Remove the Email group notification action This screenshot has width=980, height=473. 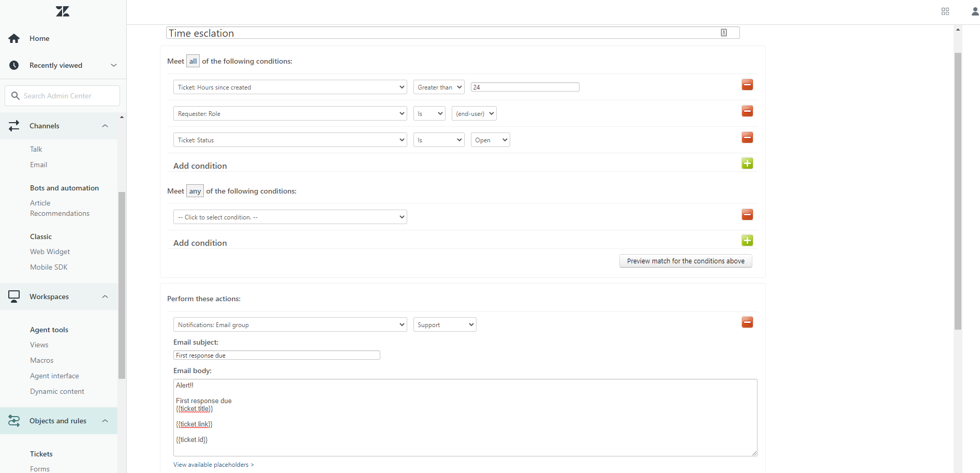747,322
